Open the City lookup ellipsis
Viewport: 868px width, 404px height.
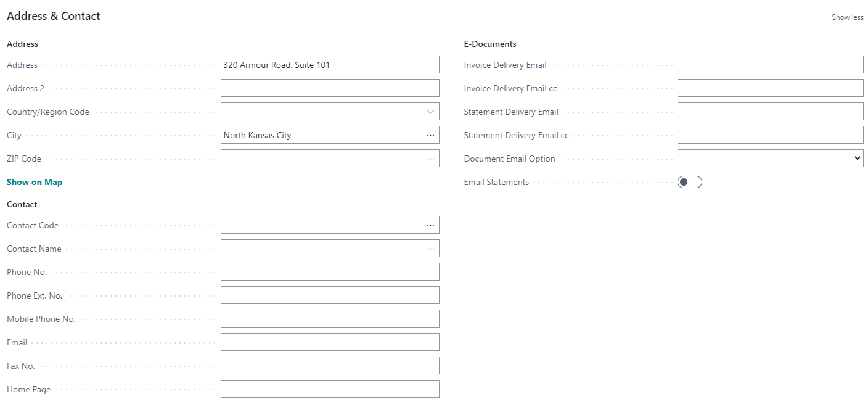[x=430, y=134]
